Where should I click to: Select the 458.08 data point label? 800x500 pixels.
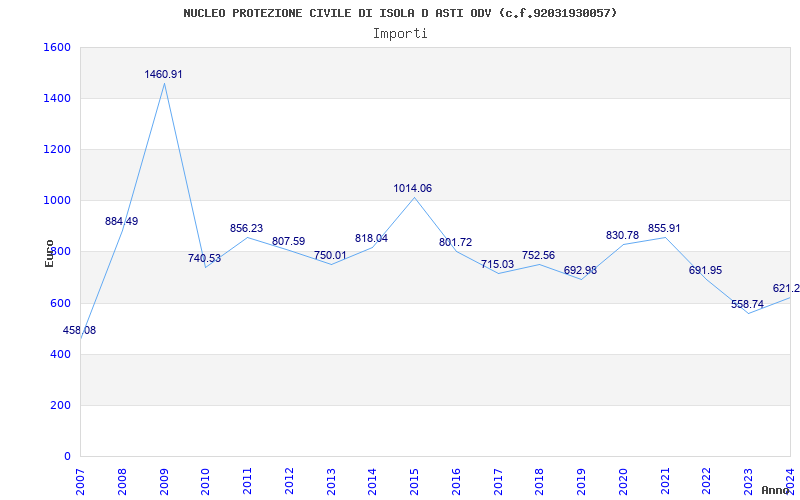tap(79, 331)
